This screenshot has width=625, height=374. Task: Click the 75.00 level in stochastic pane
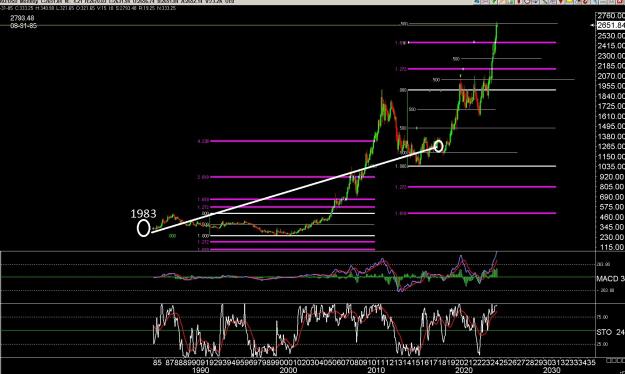pyautogui.click(x=602, y=317)
